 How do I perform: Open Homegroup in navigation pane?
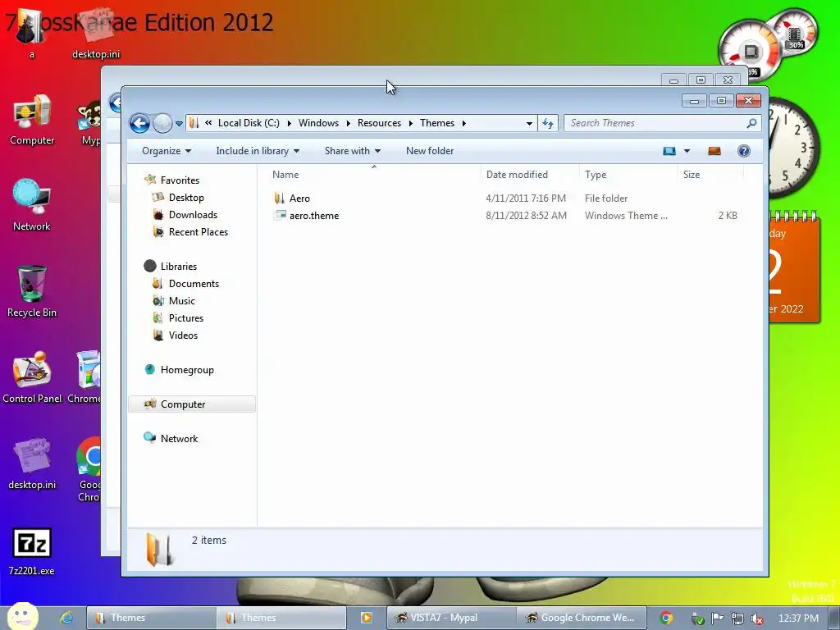click(187, 370)
